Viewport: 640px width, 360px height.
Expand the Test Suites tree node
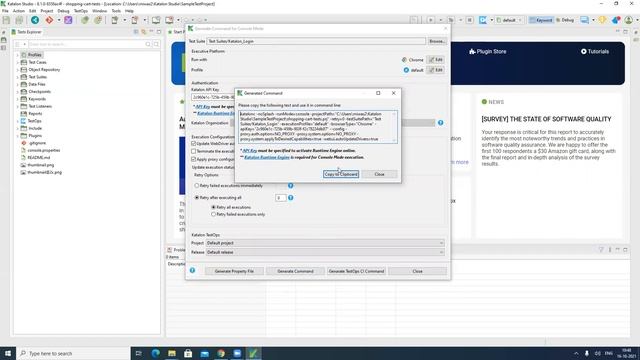18,77
